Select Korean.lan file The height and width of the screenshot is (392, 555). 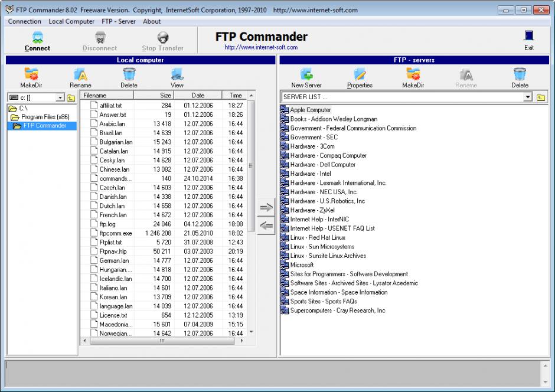pyautogui.click(x=113, y=297)
